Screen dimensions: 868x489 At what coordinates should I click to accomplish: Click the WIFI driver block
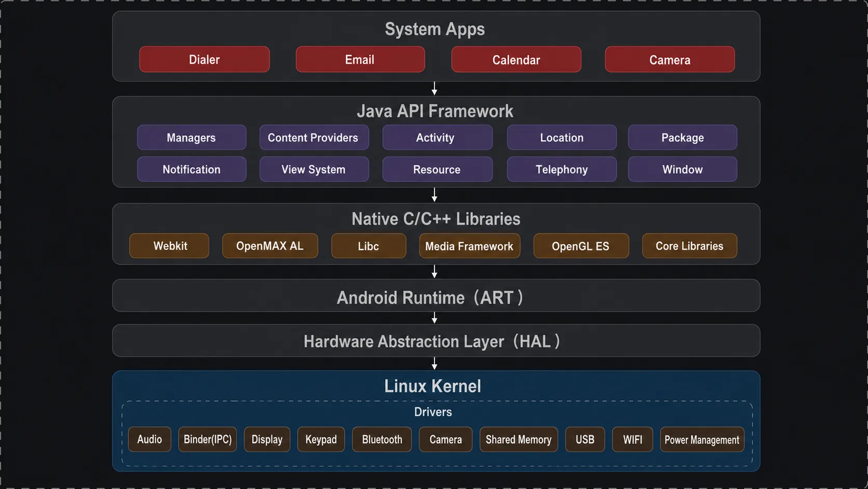click(x=632, y=440)
